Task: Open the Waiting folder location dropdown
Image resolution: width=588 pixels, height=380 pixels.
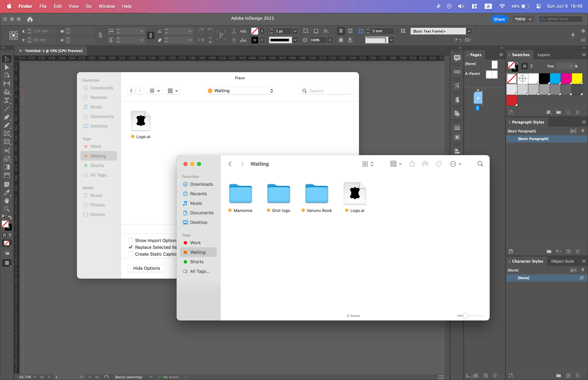Action: [240, 91]
